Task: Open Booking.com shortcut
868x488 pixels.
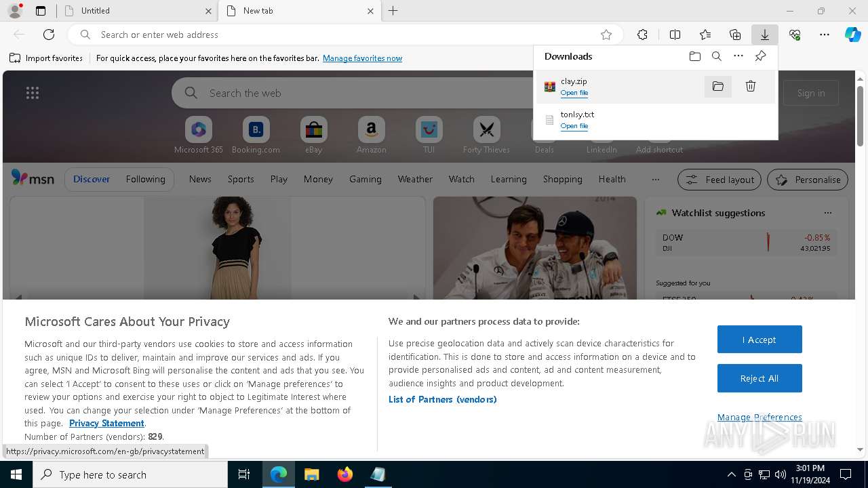Action: (256, 135)
